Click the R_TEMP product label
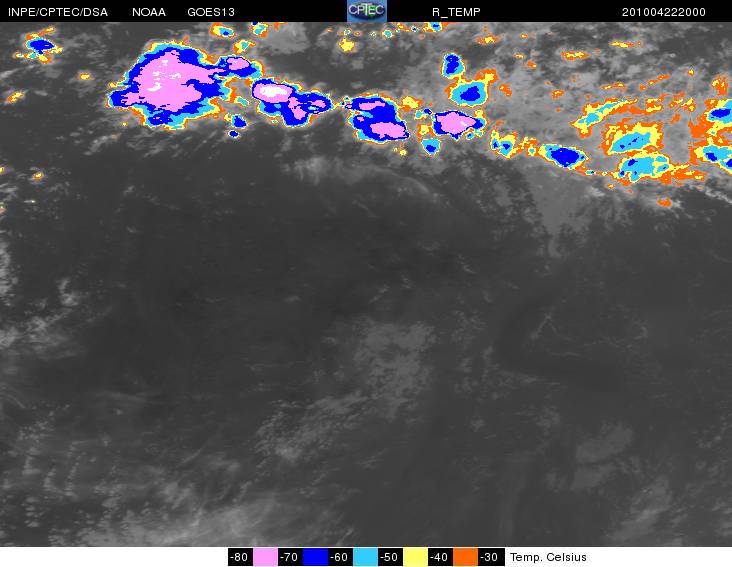 tap(456, 12)
